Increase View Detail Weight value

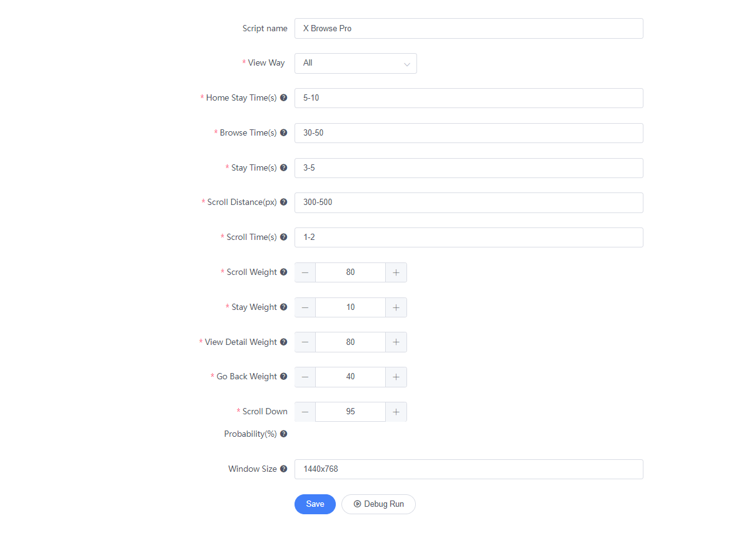[396, 342]
